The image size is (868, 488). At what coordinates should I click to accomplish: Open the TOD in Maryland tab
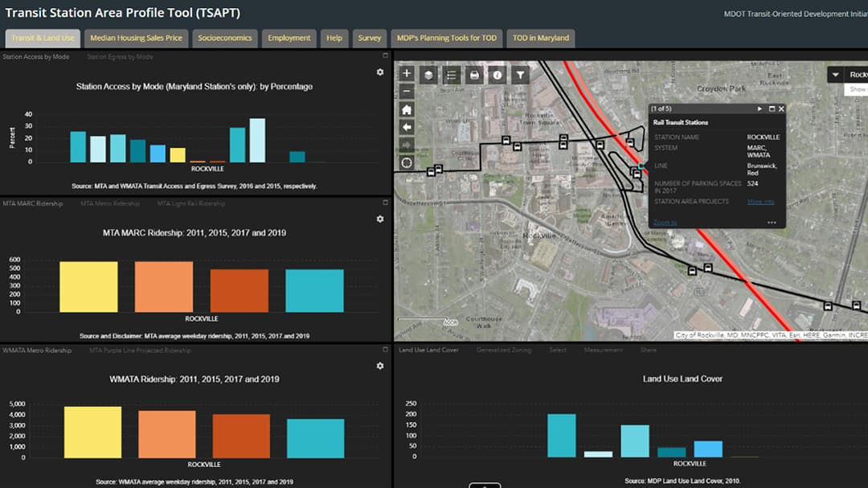[540, 37]
